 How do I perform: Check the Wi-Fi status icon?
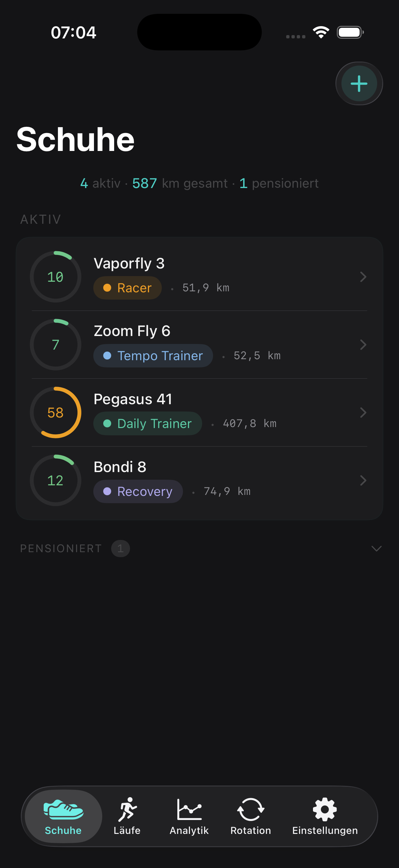click(x=321, y=32)
